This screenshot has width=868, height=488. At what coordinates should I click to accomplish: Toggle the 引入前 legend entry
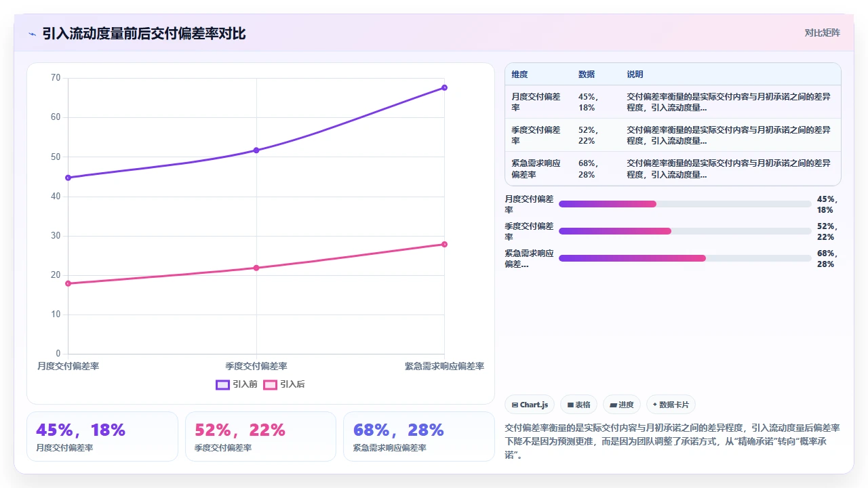tap(237, 384)
